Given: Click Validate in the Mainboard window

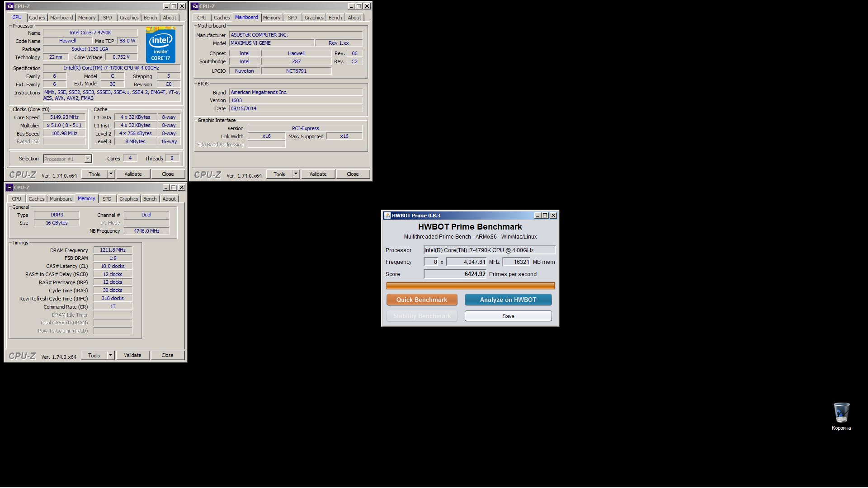Looking at the screenshot, I should point(318,174).
